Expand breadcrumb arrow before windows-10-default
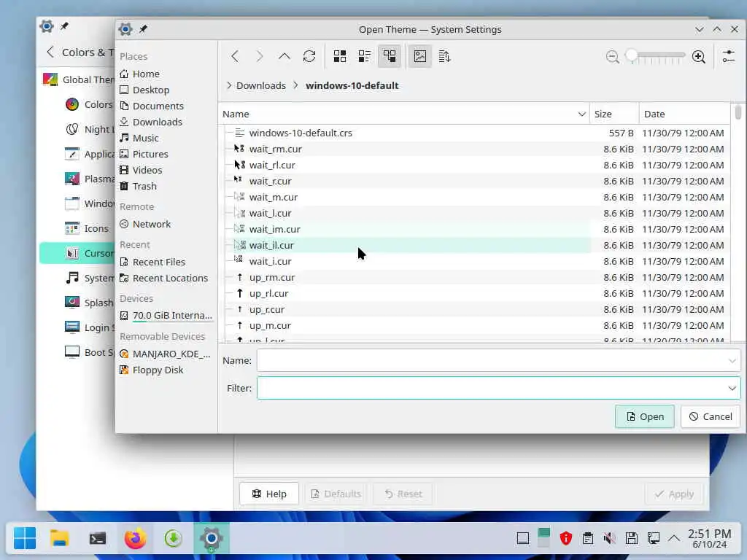747x560 pixels. (296, 85)
